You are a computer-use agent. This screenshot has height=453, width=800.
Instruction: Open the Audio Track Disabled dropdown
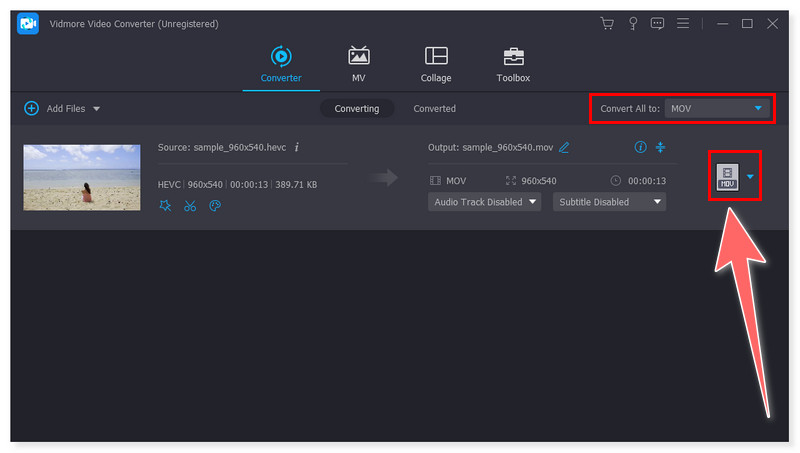[x=485, y=202]
